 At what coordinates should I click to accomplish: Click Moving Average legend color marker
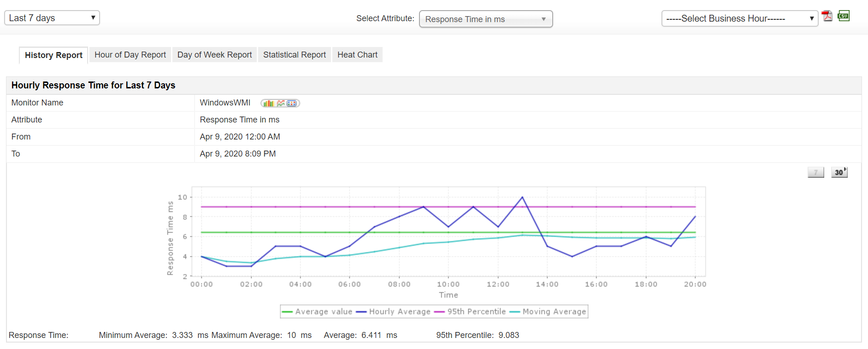point(514,312)
